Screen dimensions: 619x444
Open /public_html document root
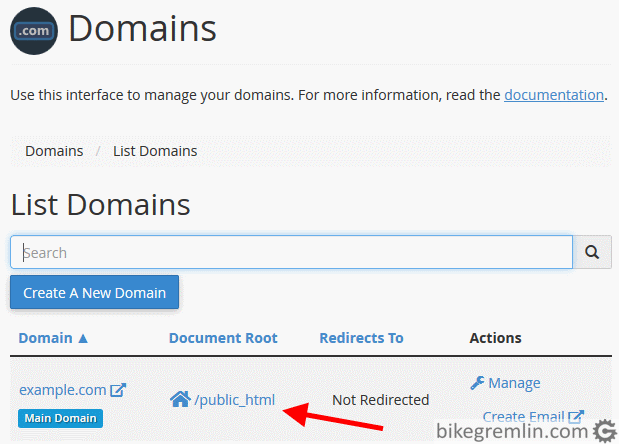[x=234, y=400]
